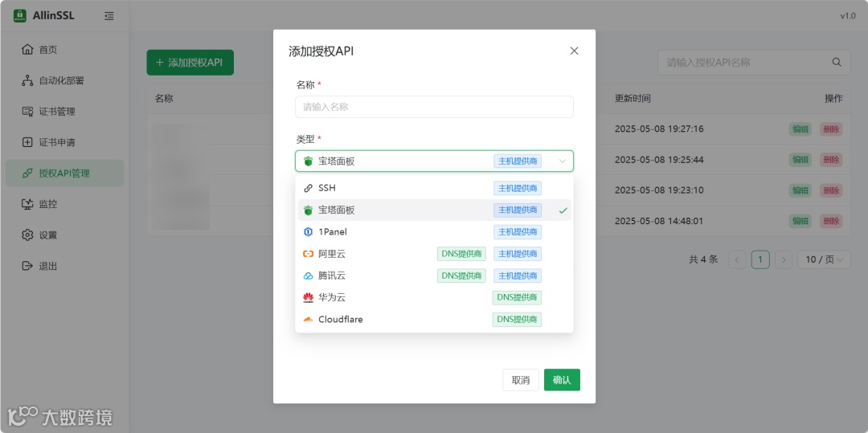Click the 华为云 red logo icon
868x433 pixels.
pyautogui.click(x=309, y=297)
